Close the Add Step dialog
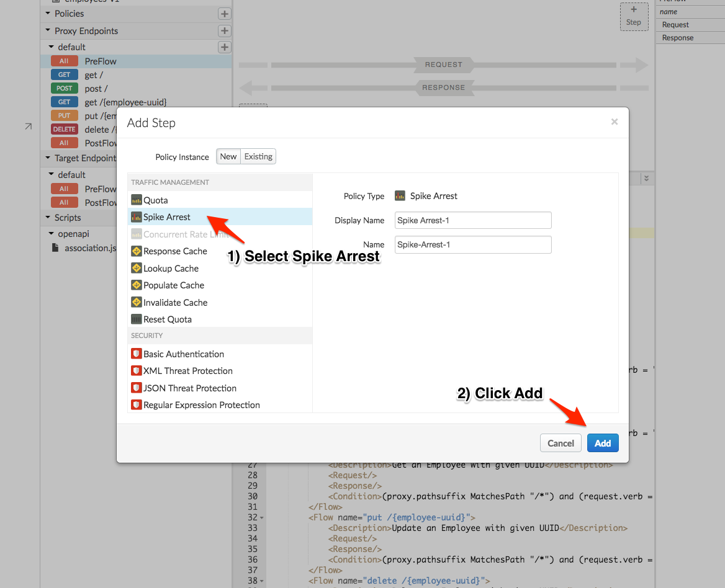Screen dimensions: 725x588 pyautogui.click(x=614, y=122)
